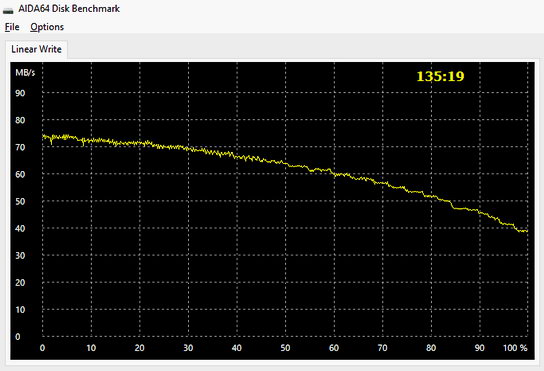Click the 100 % label on horizontal axis
544x371 pixels.
pyautogui.click(x=515, y=348)
